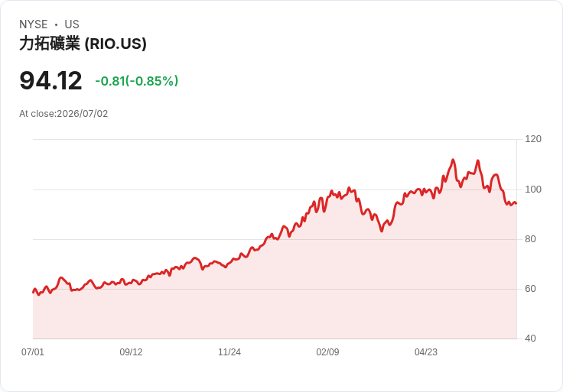The height and width of the screenshot is (392, 563).
Task: Click the current price 94.12
Action: click(x=50, y=81)
